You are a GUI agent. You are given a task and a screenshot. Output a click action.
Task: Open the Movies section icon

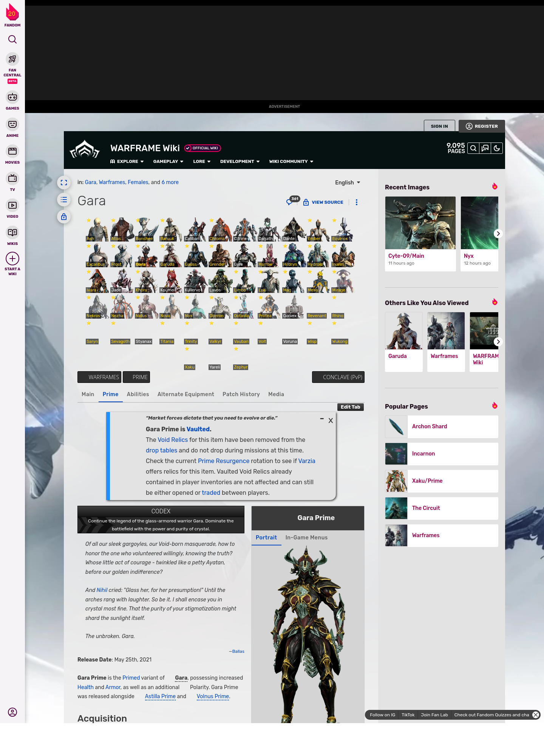pos(12,151)
